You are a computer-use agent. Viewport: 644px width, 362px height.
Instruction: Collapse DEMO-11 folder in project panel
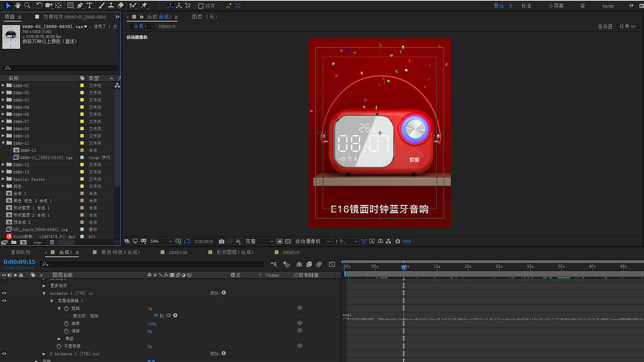coord(3,143)
